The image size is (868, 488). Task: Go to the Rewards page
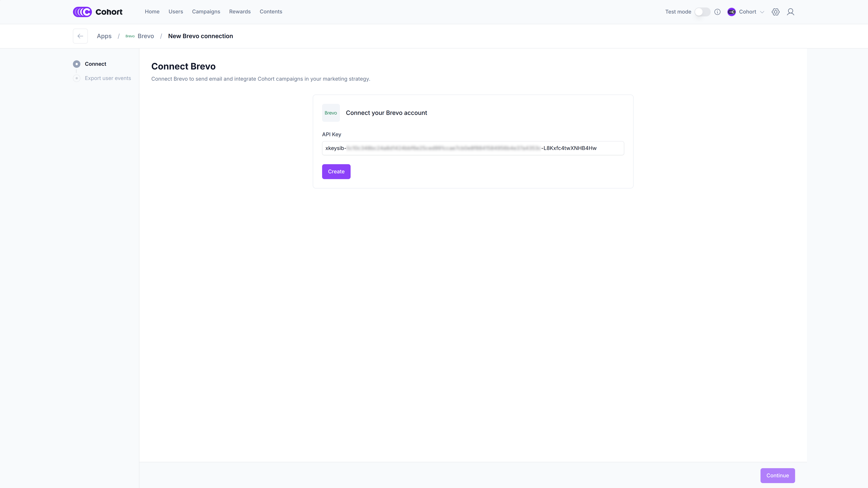tap(240, 12)
